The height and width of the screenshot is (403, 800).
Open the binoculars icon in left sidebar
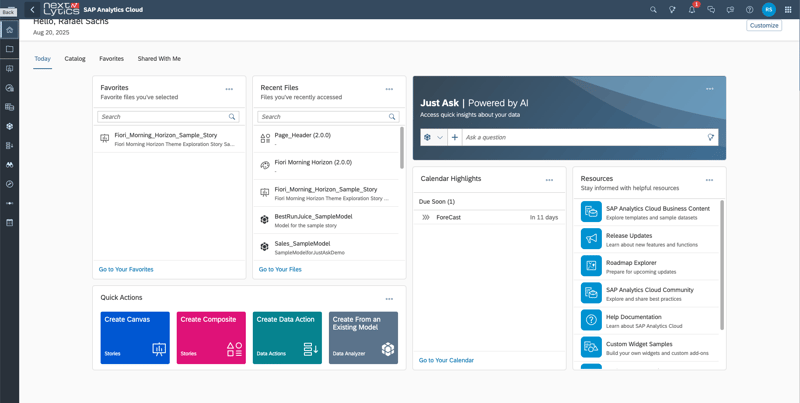click(x=9, y=165)
